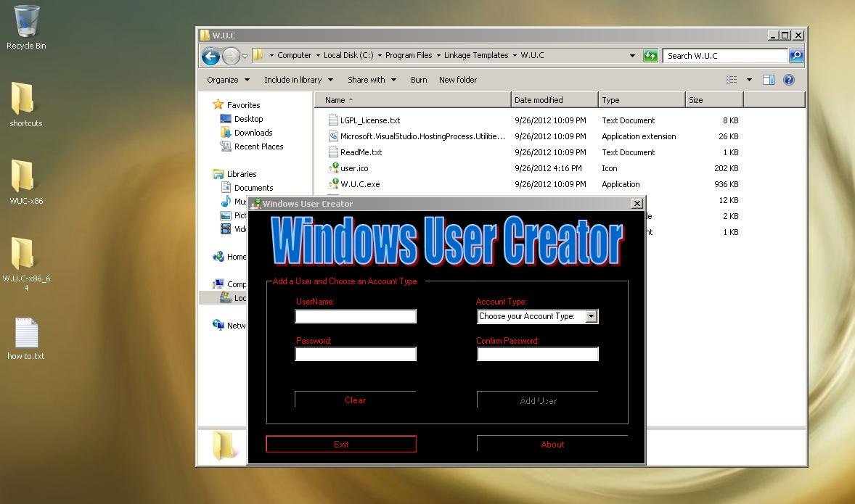The height and width of the screenshot is (504, 855).
Task: Click the Clear button
Action: pos(355,400)
